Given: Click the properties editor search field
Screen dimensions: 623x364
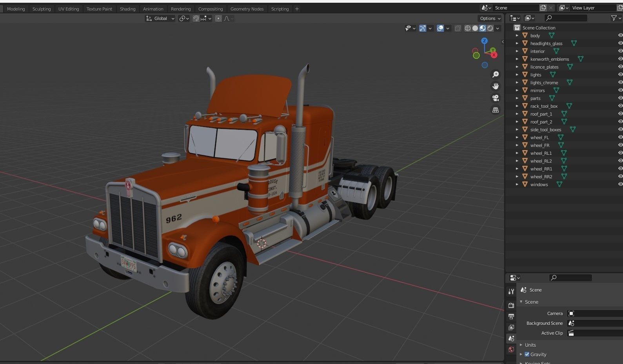Looking at the screenshot, I should pyautogui.click(x=570, y=278).
